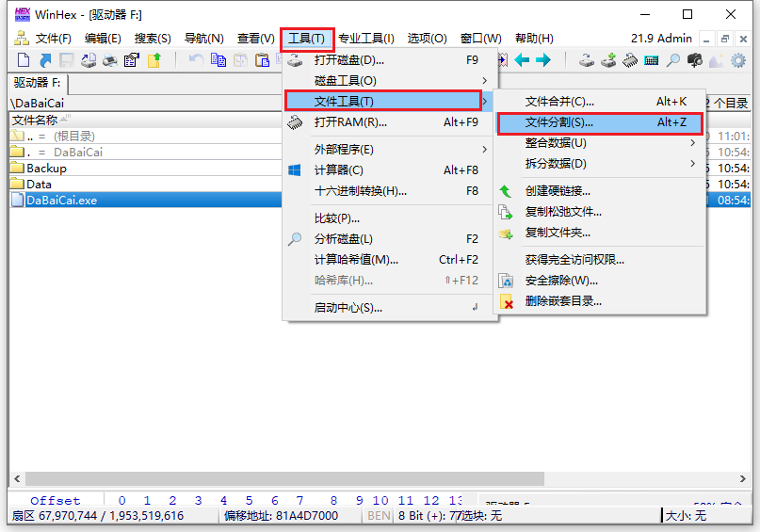Click the horizontal scrollbar left arrow
The height and width of the screenshot is (532, 760).
pyautogui.click(x=17, y=478)
